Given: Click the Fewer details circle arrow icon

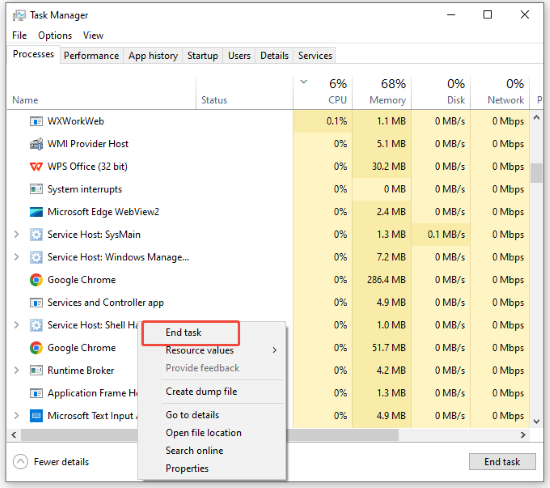Looking at the screenshot, I should [20, 462].
